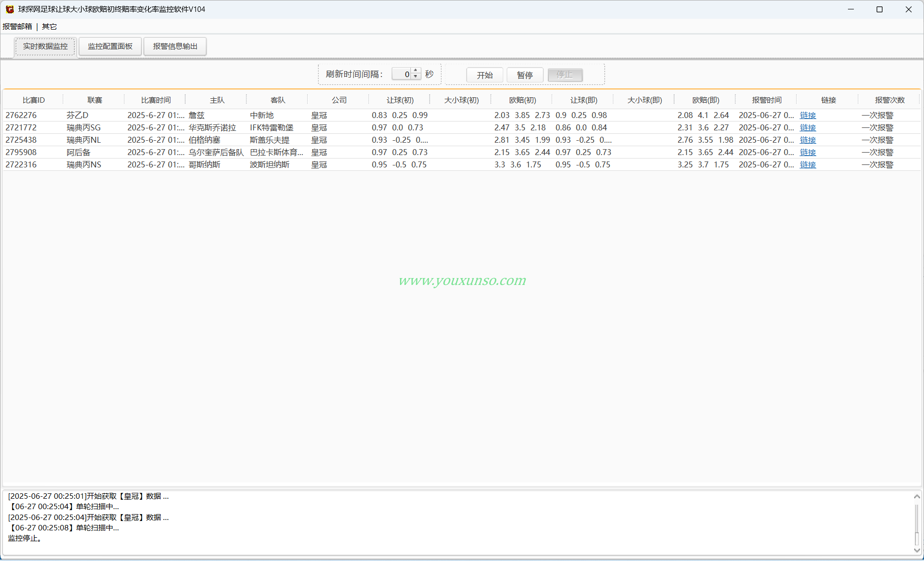The height and width of the screenshot is (561, 924).
Task: Click the 报警次数 column header
Action: click(889, 100)
